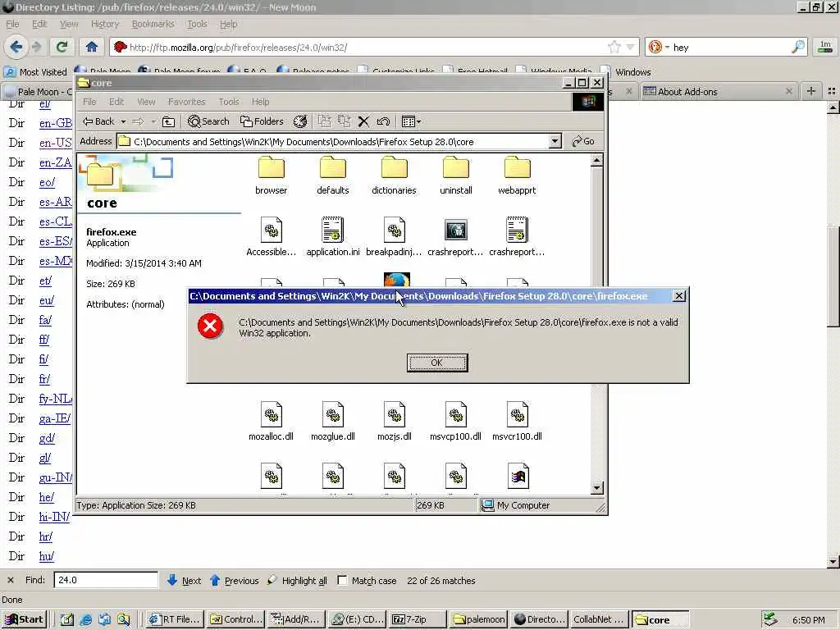Click the History icon in Explorer toolbar
This screenshot has height=630, width=840.
tap(300, 121)
